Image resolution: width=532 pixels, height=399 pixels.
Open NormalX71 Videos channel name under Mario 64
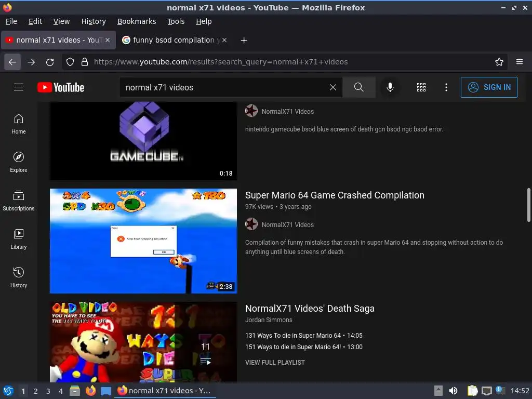[x=288, y=224]
